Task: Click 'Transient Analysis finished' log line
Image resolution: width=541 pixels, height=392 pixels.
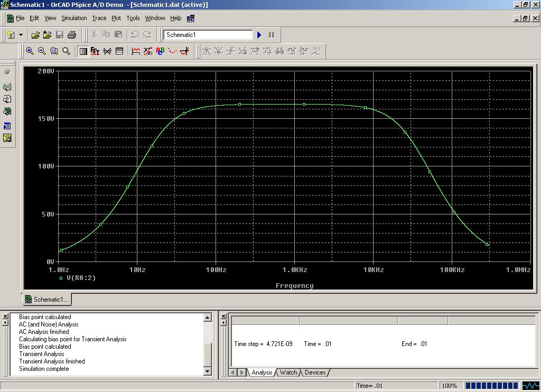Action: pos(52,361)
